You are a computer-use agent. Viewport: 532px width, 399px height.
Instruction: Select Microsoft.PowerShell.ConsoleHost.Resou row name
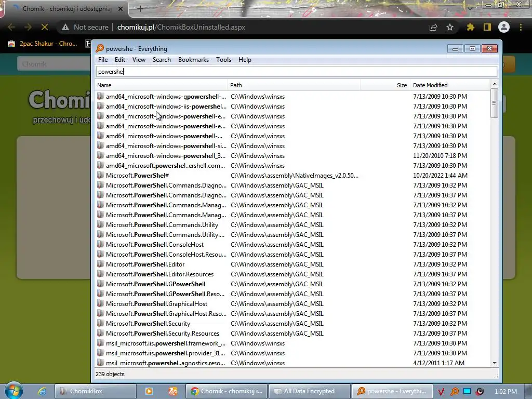(166, 255)
